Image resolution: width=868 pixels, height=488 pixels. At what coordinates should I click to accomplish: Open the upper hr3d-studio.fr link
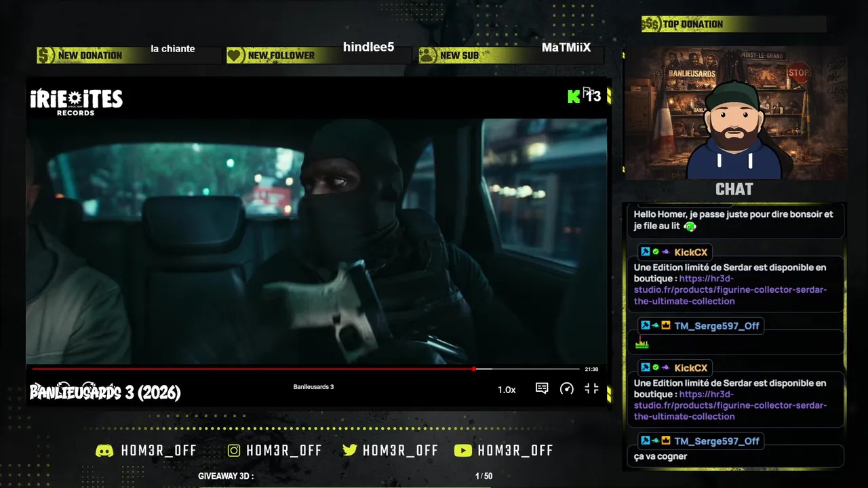pos(730,290)
